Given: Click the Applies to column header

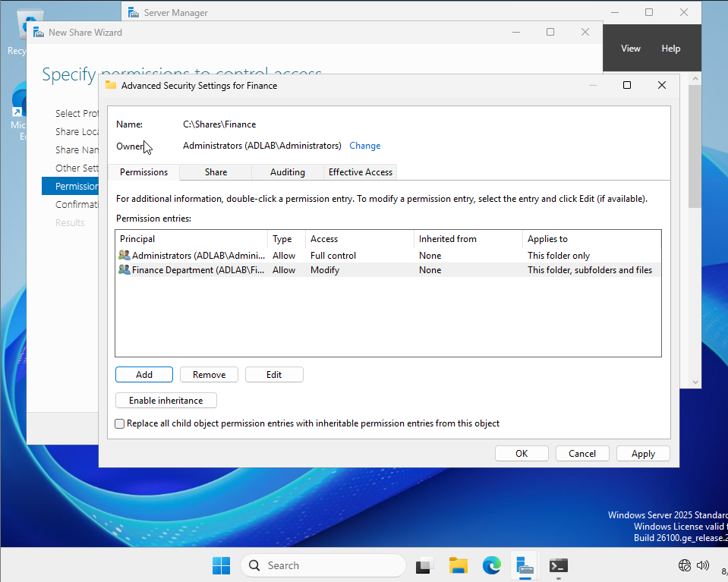Looking at the screenshot, I should 591,239.
